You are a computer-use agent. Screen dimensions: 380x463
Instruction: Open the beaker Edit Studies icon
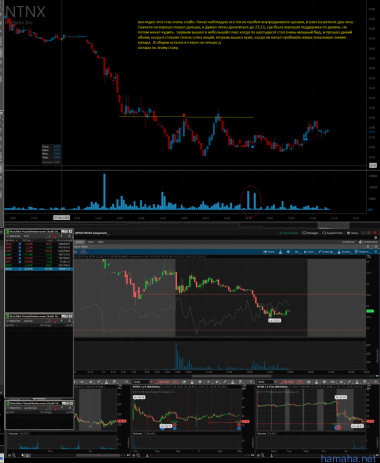click(280, 252)
